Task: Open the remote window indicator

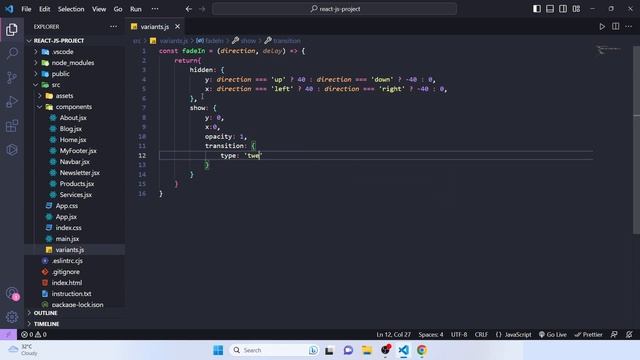Action: (x=8, y=334)
